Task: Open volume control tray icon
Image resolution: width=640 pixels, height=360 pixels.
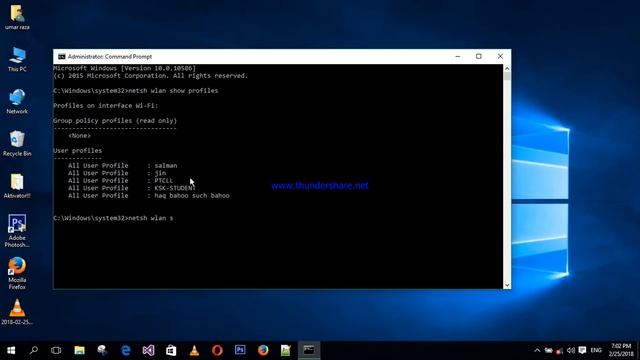Action: [x=571, y=351]
